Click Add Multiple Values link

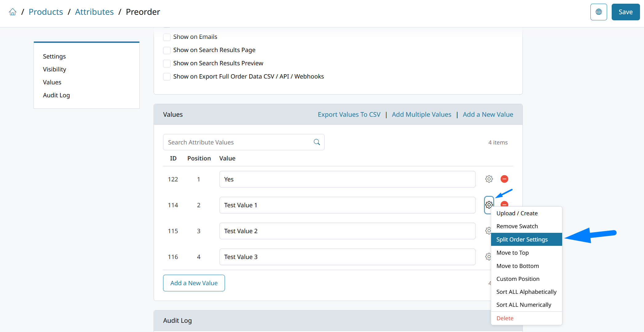tap(422, 114)
